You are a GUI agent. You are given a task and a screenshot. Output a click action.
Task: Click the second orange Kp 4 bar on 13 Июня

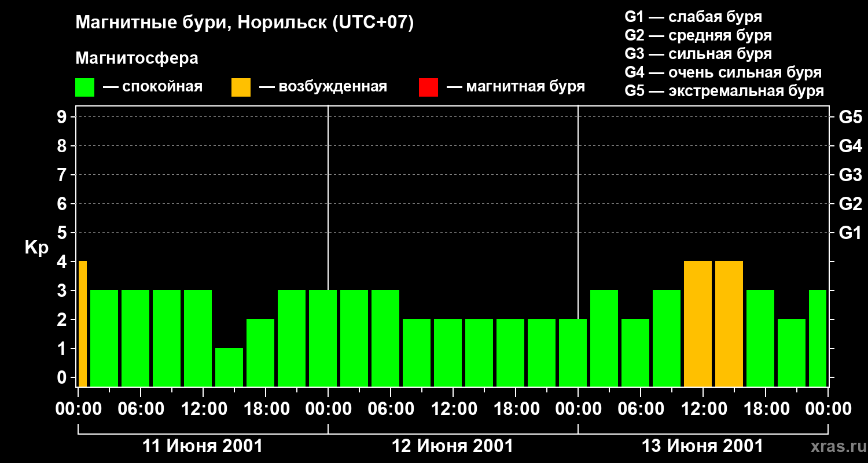pos(729,324)
